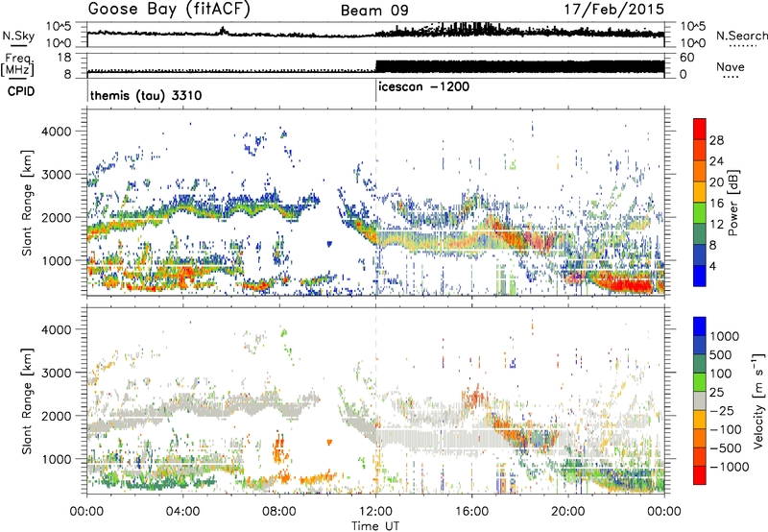Click the '08:00' time tick label
Viewport: 768px width, 532px height.
tap(279, 512)
